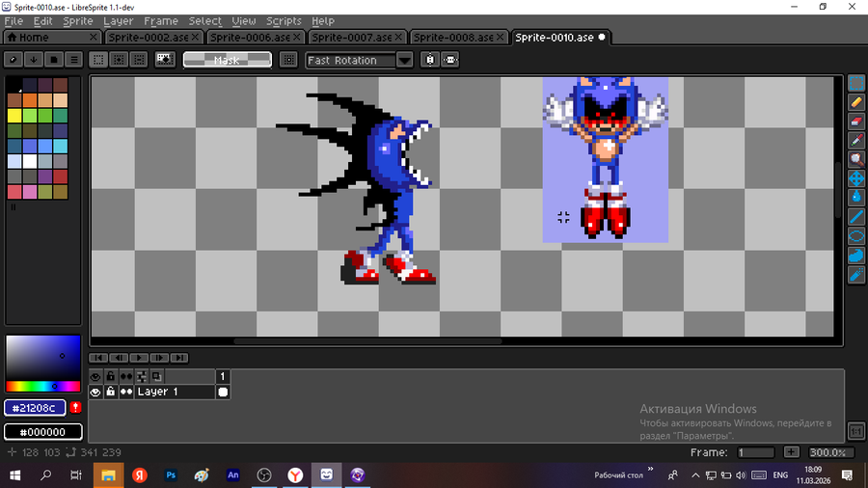Pick the yellow swatch in the palette
The image size is (868, 488).
[x=14, y=116]
